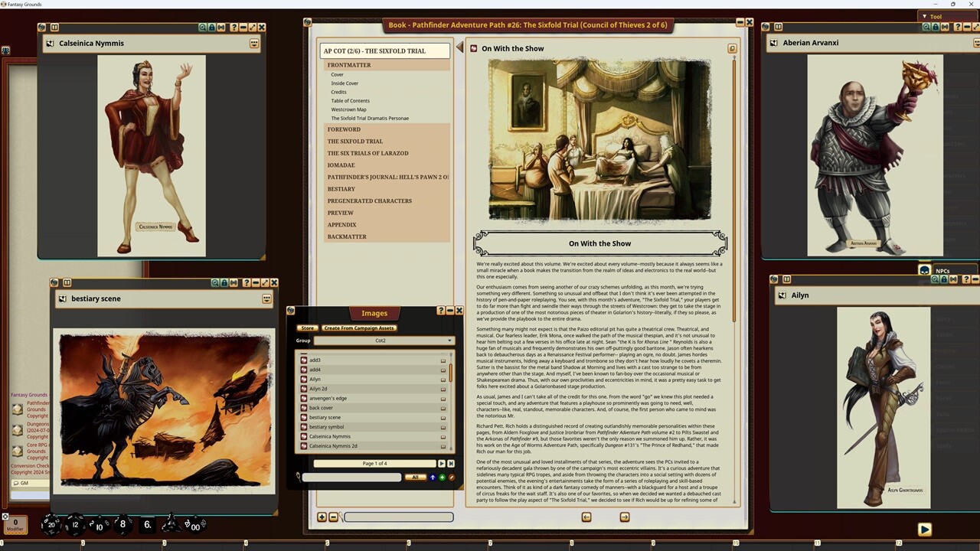Select the Ailyn 2d entry in the image list
Viewport: 980px width, 551px height.
pos(322,389)
